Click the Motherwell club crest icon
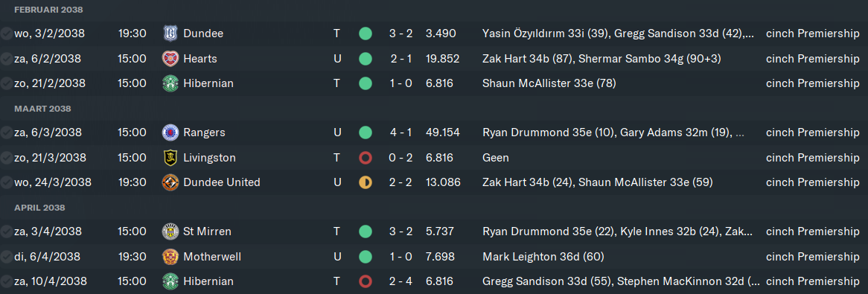This screenshot has width=868, height=294. click(x=170, y=256)
